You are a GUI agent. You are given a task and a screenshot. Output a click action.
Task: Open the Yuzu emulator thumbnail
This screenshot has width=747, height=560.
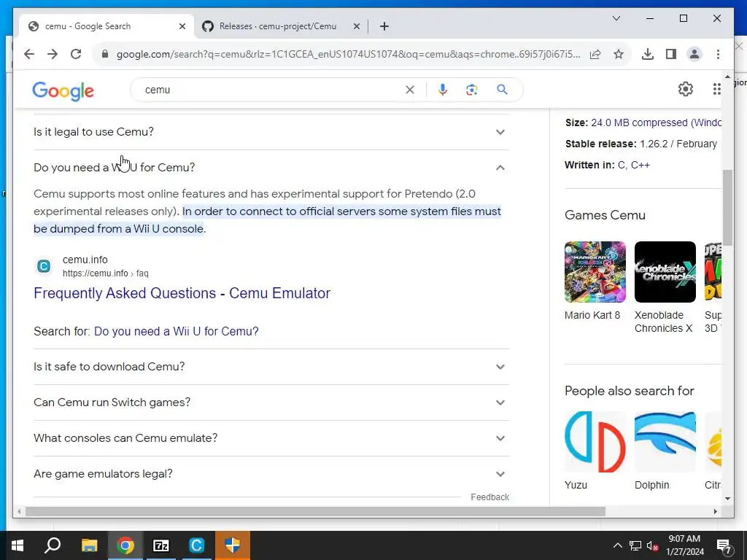click(595, 442)
